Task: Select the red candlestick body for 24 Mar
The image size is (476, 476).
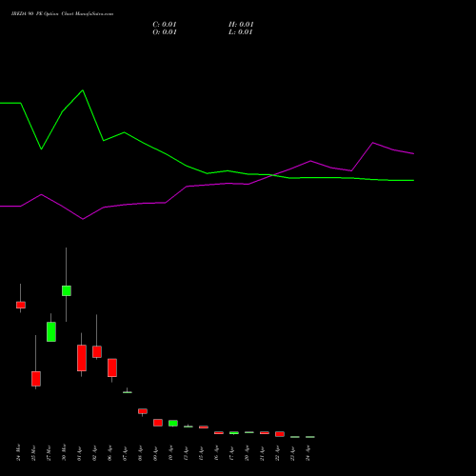Action: (21, 305)
